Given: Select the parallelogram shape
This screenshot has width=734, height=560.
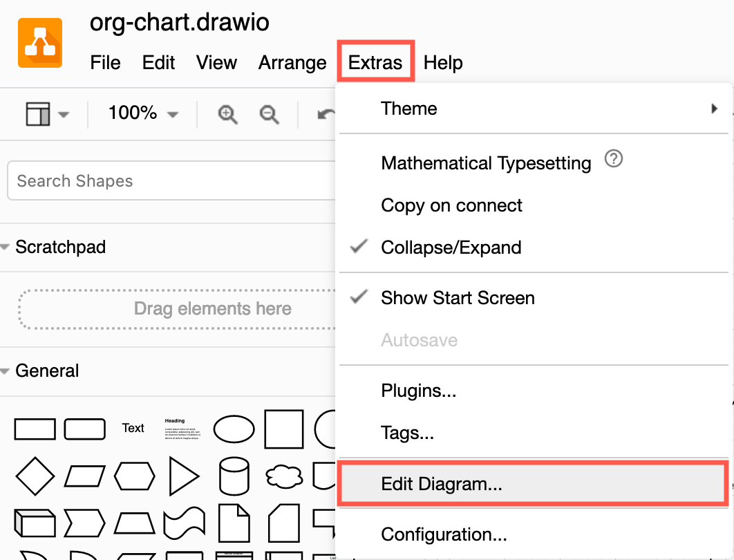Looking at the screenshot, I should click(84, 476).
